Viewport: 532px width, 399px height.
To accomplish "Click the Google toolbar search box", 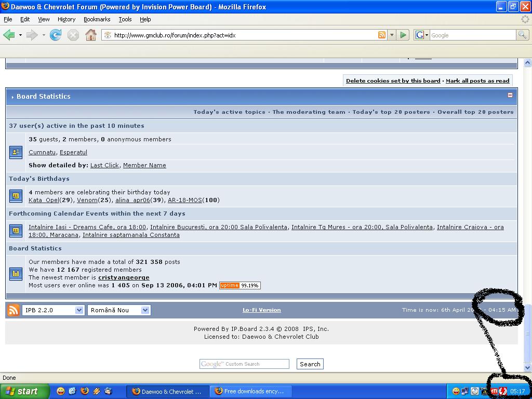I will point(473,35).
